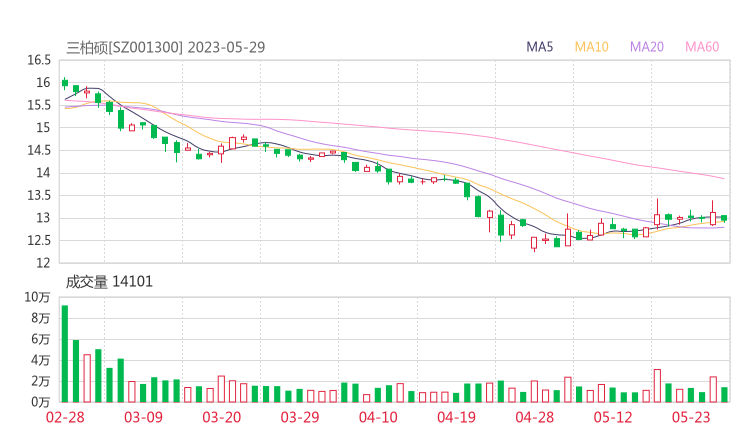Click the MA20 legend label

point(647,47)
